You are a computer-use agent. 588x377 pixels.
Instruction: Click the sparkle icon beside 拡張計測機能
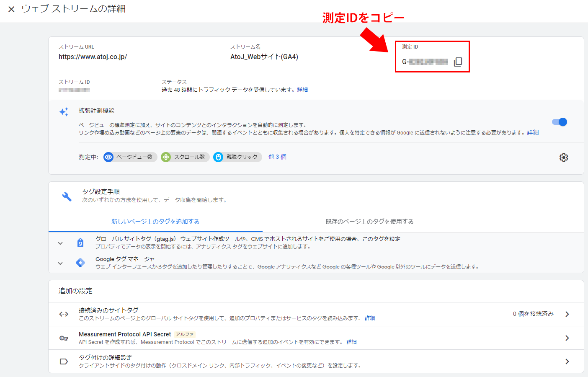coord(64,112)
